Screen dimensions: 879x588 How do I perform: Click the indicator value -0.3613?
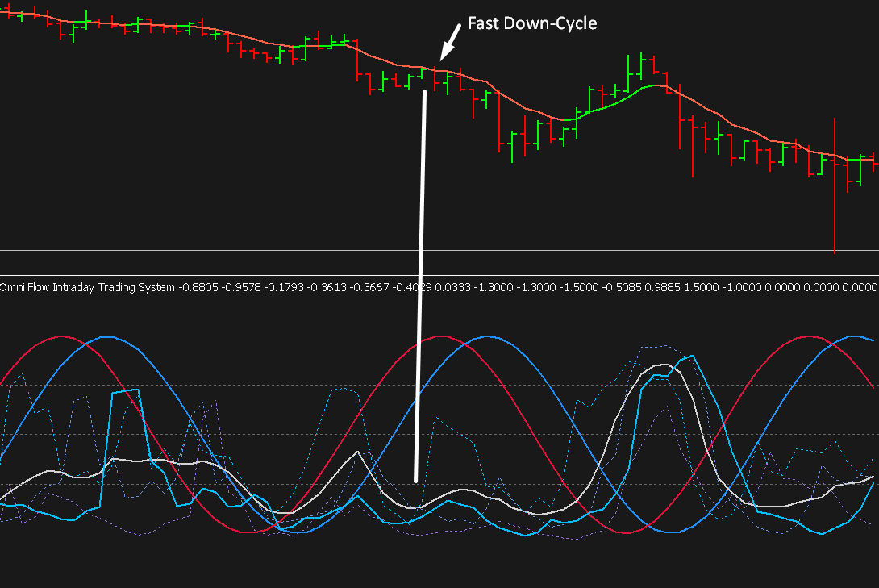(327, 288)
